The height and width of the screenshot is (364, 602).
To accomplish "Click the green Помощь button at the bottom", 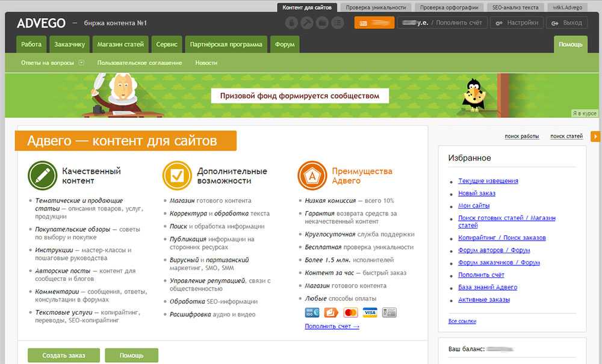I will coord(132,355).
